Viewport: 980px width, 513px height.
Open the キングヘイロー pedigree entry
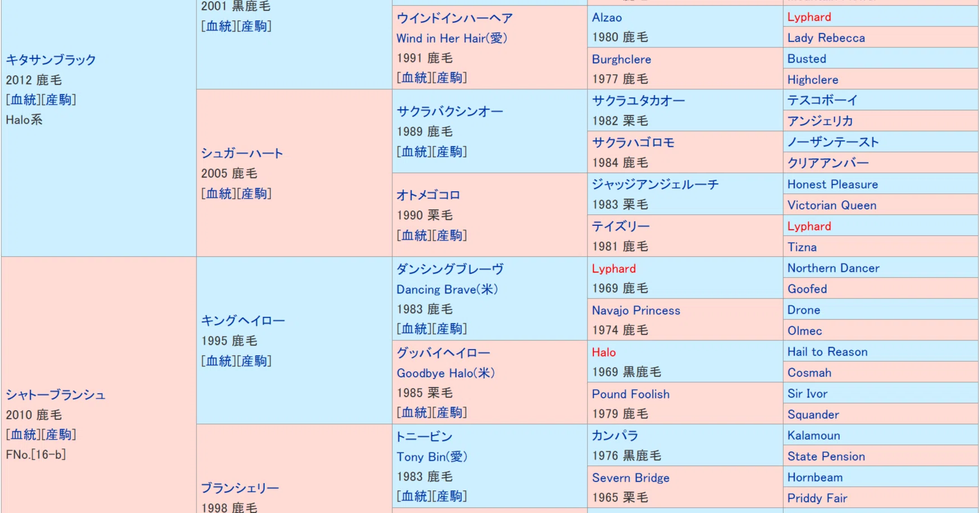coord(243,321)
